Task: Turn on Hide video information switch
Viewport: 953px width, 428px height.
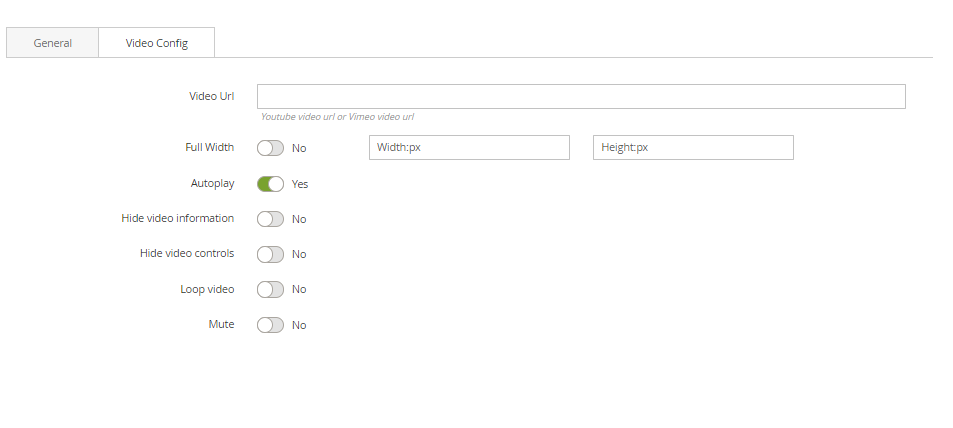Action: coord(271,219)
